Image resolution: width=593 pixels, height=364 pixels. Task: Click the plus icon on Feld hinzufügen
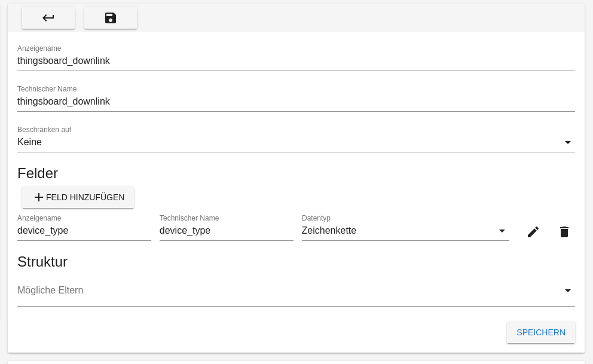(39, 197)
